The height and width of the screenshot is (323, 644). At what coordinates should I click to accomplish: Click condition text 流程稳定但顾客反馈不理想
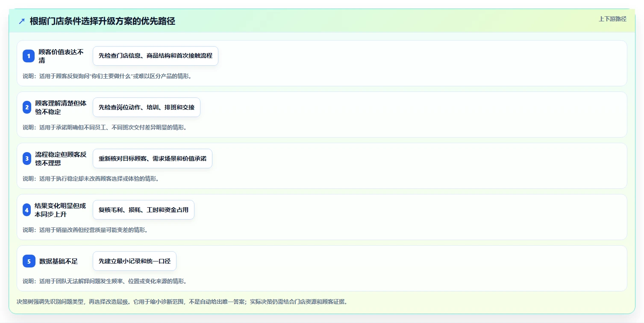pyautogui.click(x=61, y=159)
